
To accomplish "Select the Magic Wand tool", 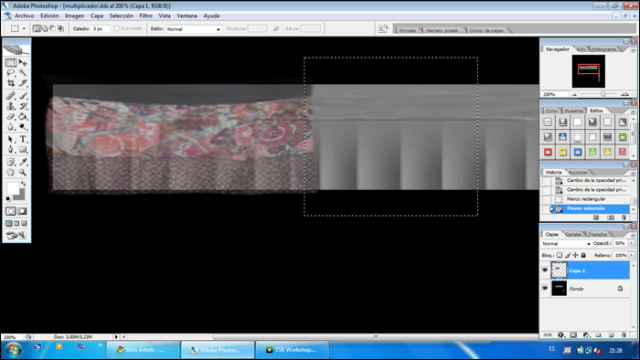I will coord(23,73).
